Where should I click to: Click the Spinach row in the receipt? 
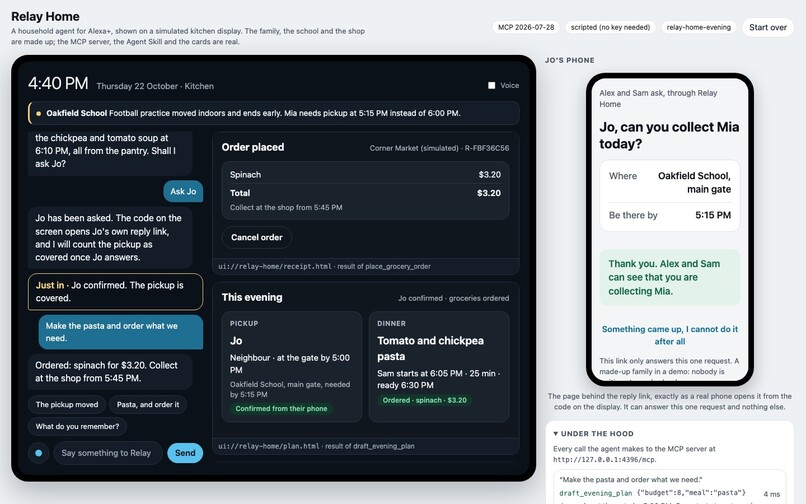coord(365,175)
